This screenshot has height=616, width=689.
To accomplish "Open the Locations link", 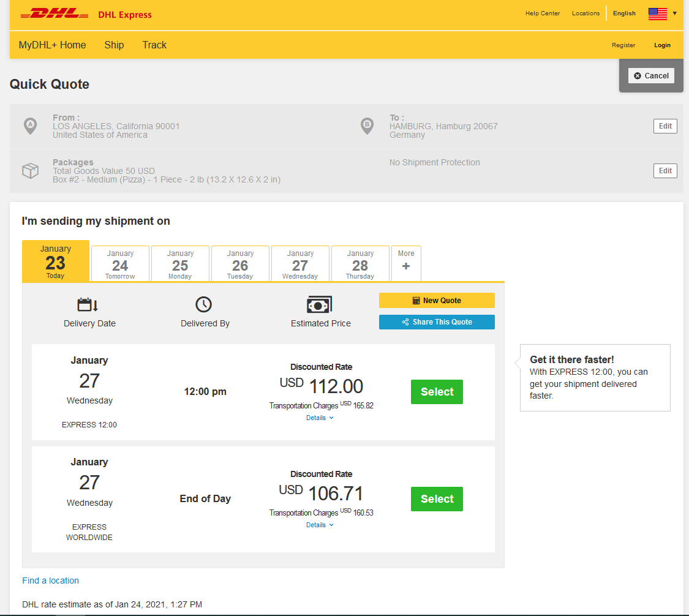I will [x=585, y=13].
